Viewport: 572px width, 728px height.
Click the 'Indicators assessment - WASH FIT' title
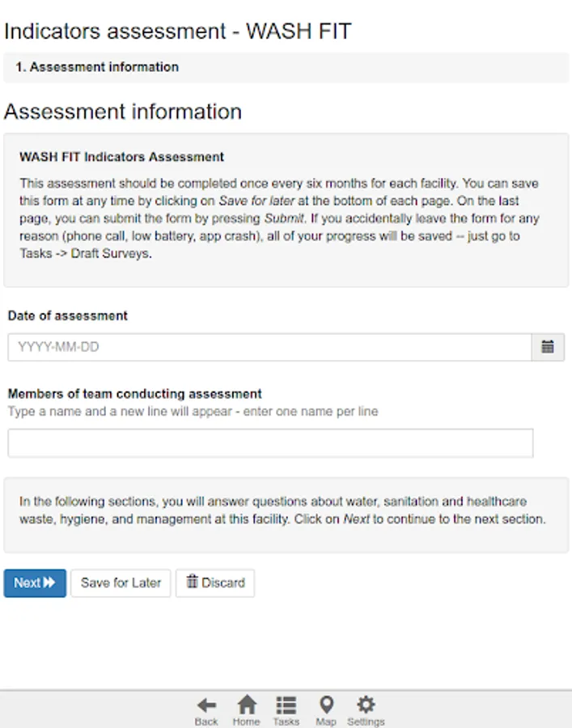click(178, 32)
